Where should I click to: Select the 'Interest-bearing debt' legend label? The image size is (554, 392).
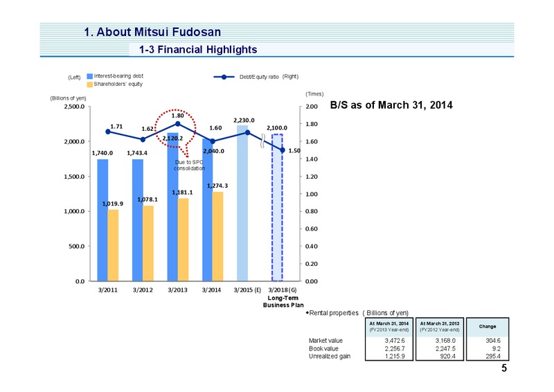pos(118,76)
